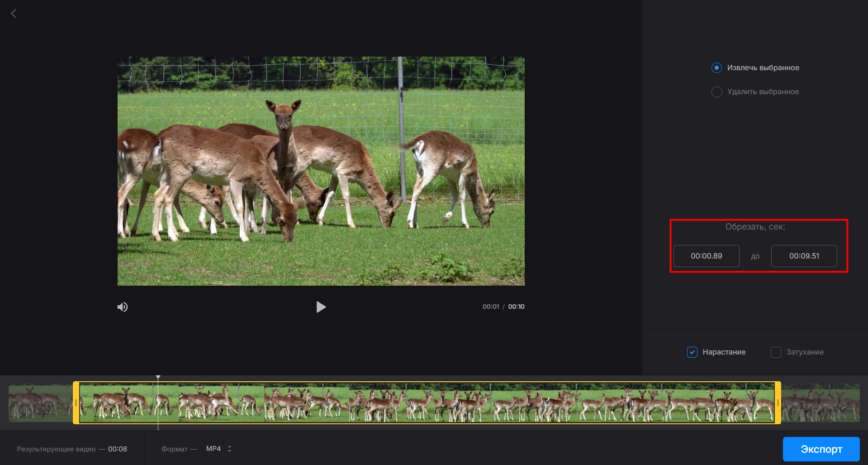Click the left yellow trim handle
868x465 pixels.
click(x=76, y=403)
